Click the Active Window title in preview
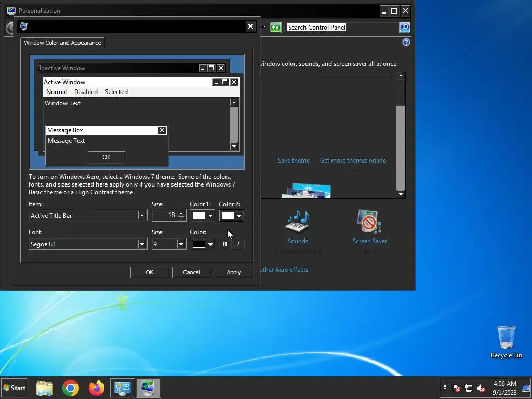Viewport: 532px width, 399px height. pos(64,82)
